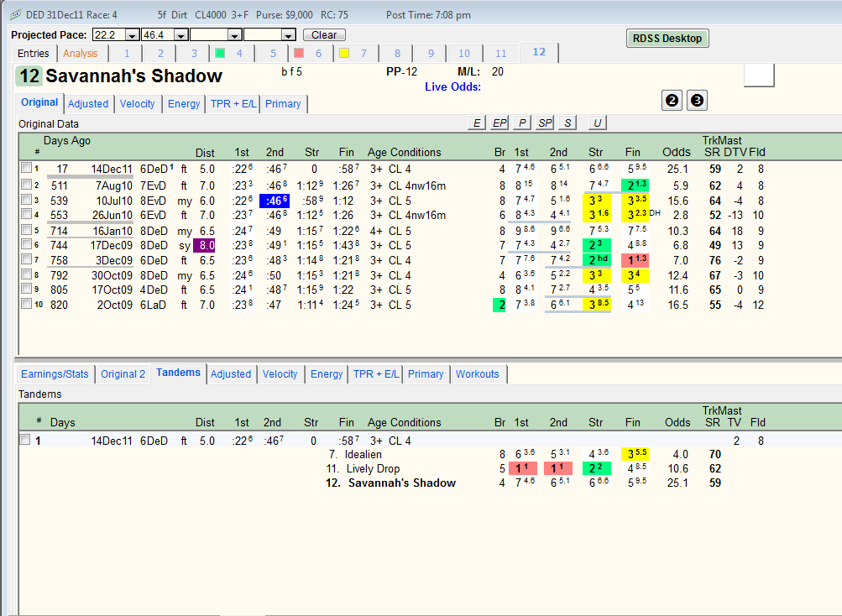Image resolution: width=842 pixels, height=616 pixels.
Task: Click the blank box beside M/L odds
Action: (759, 75)
